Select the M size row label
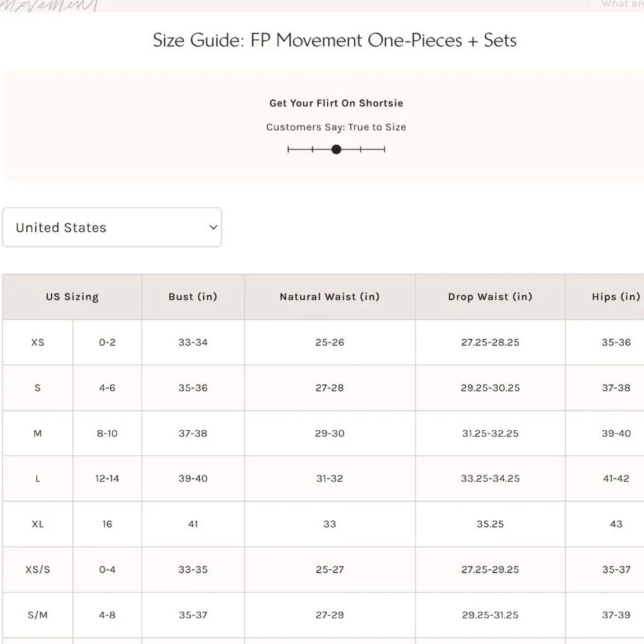644x644 pixels. [38, 433]
